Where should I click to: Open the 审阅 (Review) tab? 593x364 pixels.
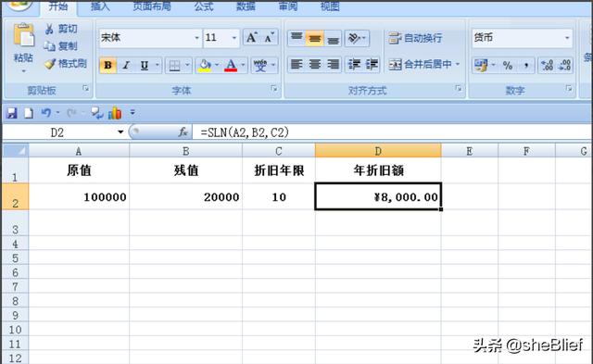click(x=288, y=6)
